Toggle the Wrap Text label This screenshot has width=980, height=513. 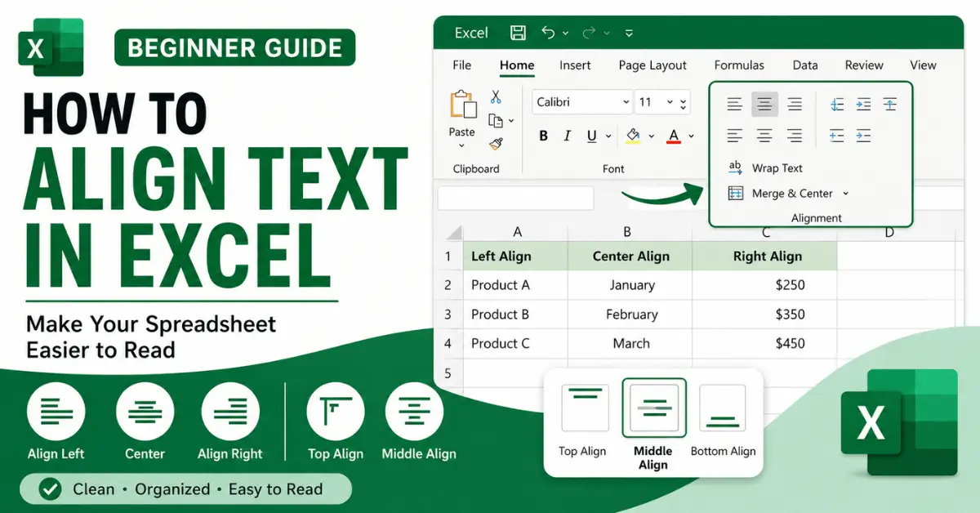777,168
